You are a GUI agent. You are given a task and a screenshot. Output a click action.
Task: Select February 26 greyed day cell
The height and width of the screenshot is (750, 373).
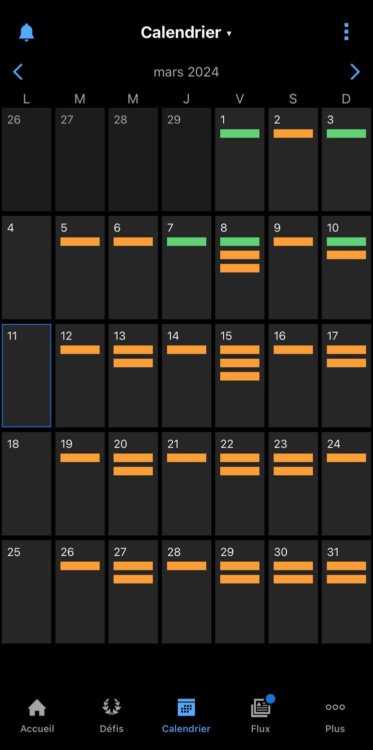point(26,159)
